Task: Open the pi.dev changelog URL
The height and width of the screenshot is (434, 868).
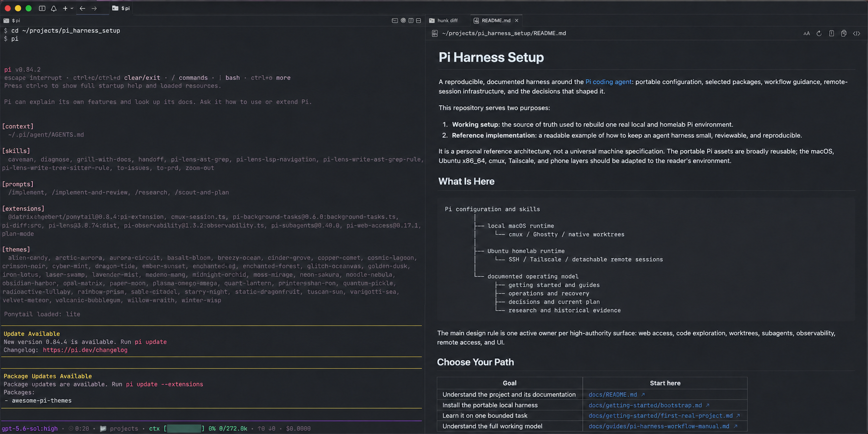Action: click(x=85, y=350)
